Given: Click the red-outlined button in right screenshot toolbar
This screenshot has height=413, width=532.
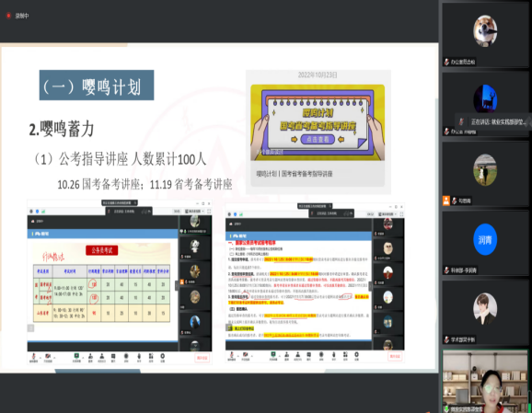Looking at the screenshot, I should pyautogui.click(x=395, y=356).
